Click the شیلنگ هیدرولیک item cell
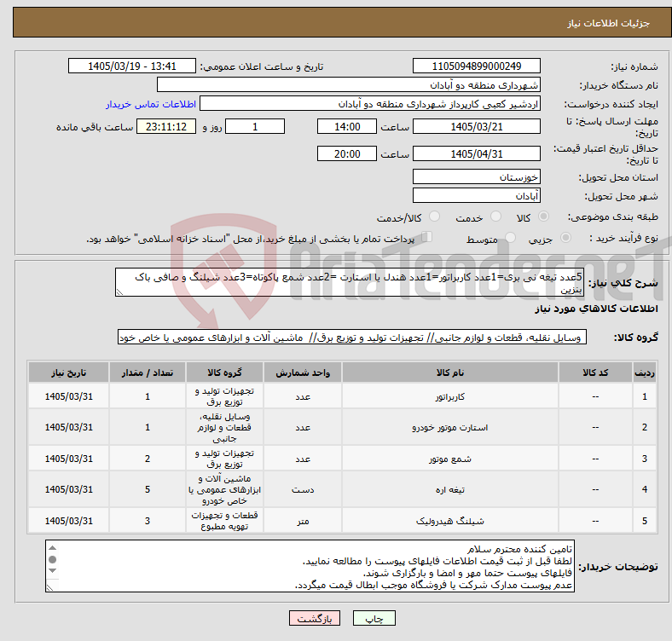672x641 pixels. (x=450, y=521)
